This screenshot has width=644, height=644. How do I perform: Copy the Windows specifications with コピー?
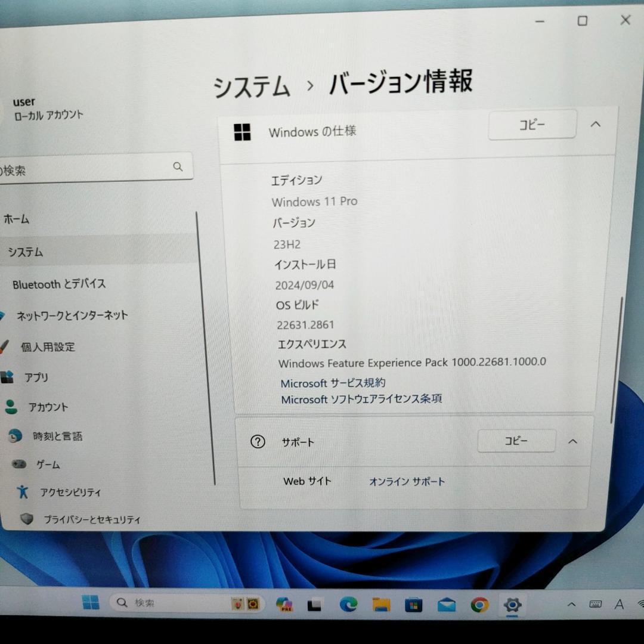(531, 125)
